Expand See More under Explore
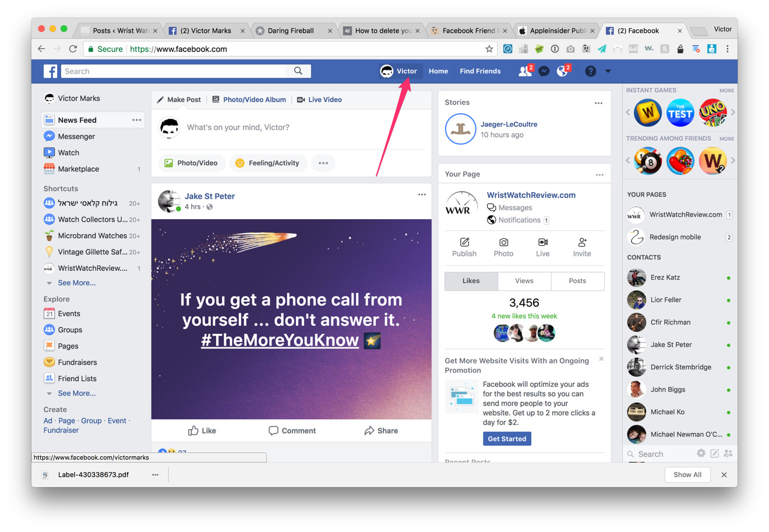Viewport: 769px width, 532px height. [x=76, y=393]
